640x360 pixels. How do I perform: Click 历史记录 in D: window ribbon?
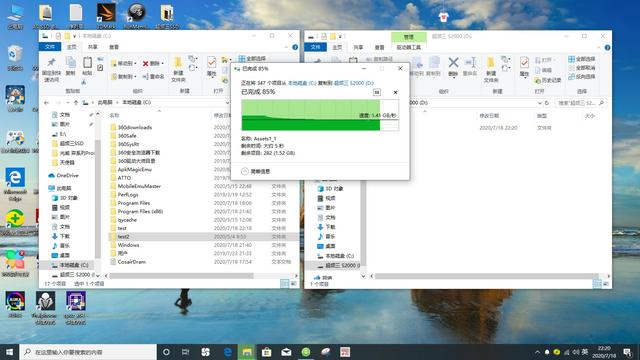tap(548, 80)
